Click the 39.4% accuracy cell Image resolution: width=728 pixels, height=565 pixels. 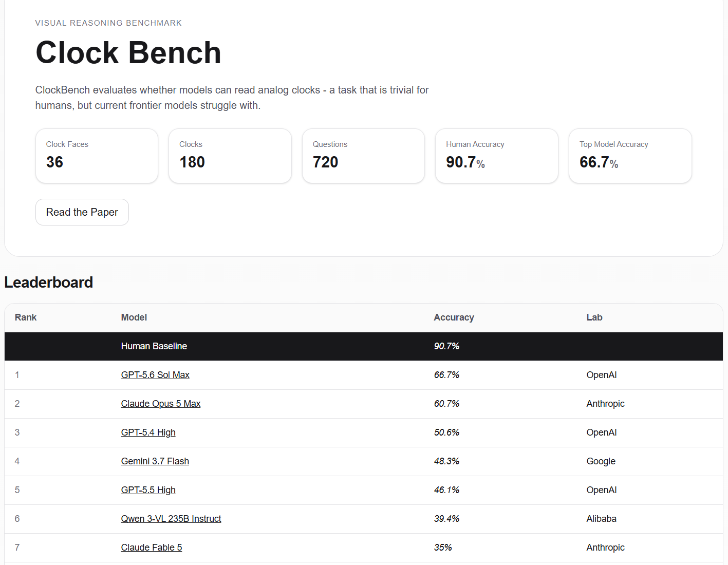click(x=447, y=519)
